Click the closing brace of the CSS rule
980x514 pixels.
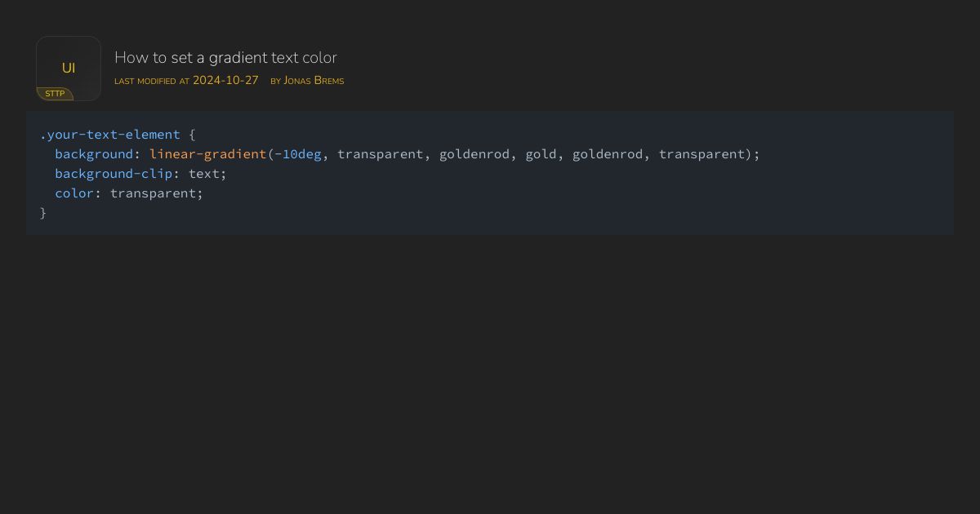42,212
